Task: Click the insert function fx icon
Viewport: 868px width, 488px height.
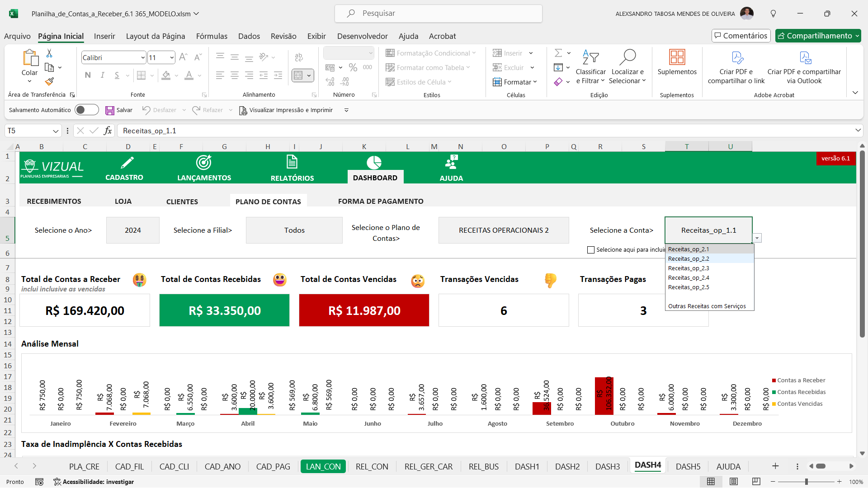Action: 108,131
